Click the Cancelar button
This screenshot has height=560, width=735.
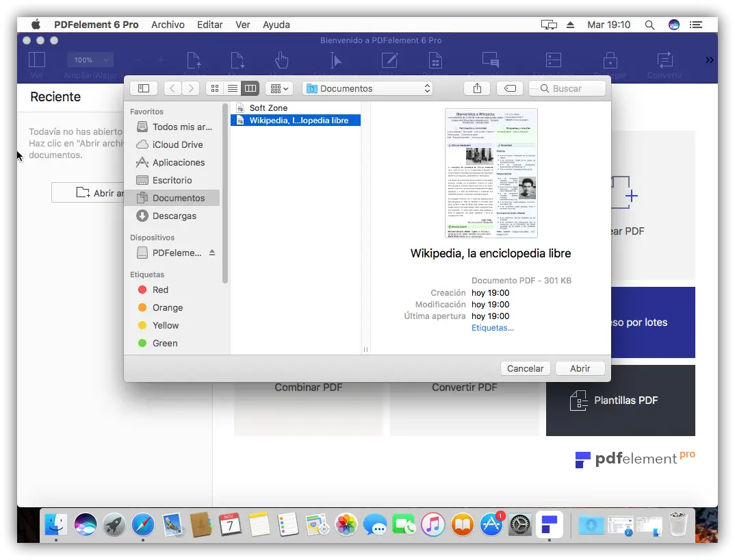coord(525,368)
